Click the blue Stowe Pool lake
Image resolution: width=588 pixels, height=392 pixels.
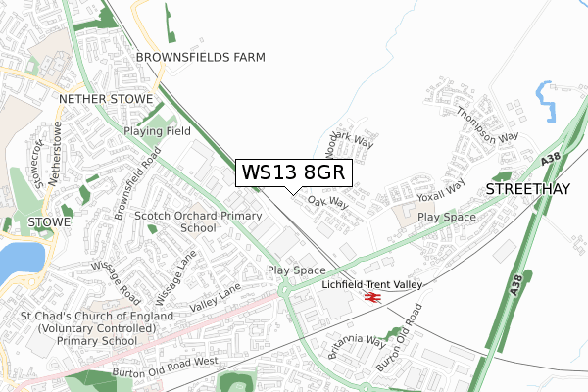coord(21,261)
